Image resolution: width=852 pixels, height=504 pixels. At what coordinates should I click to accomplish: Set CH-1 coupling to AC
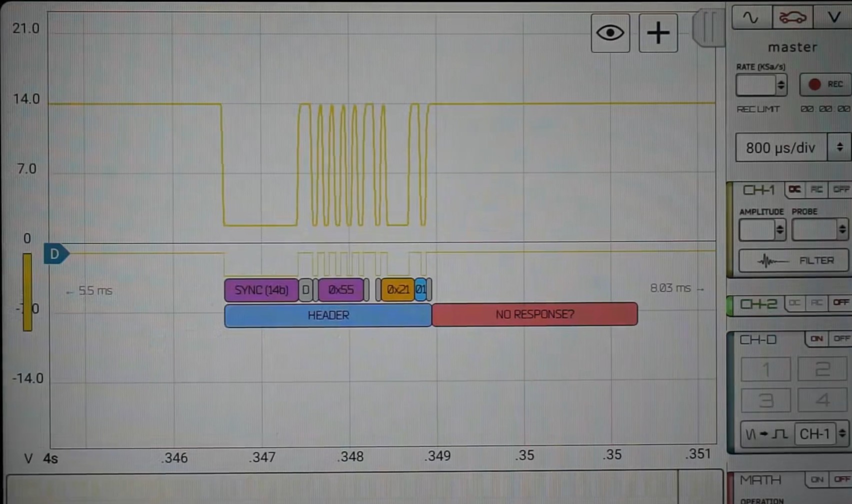pos(816,190)
